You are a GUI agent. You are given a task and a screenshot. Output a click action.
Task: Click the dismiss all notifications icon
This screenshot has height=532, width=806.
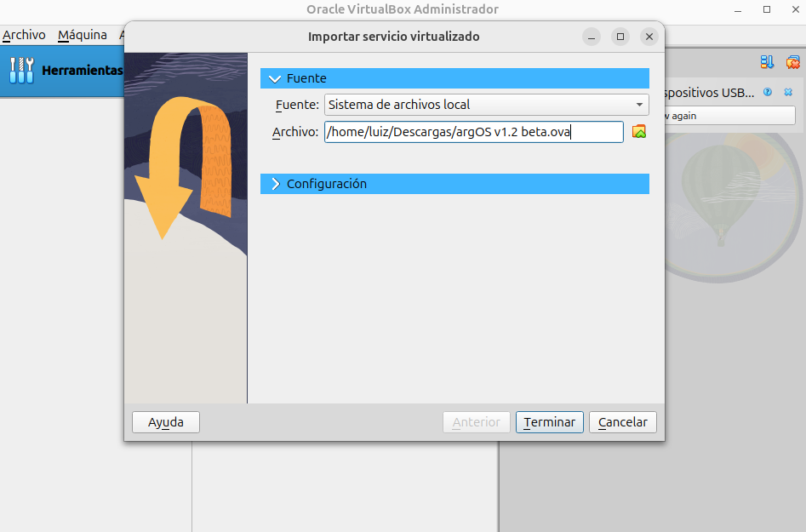click(792, 62)
